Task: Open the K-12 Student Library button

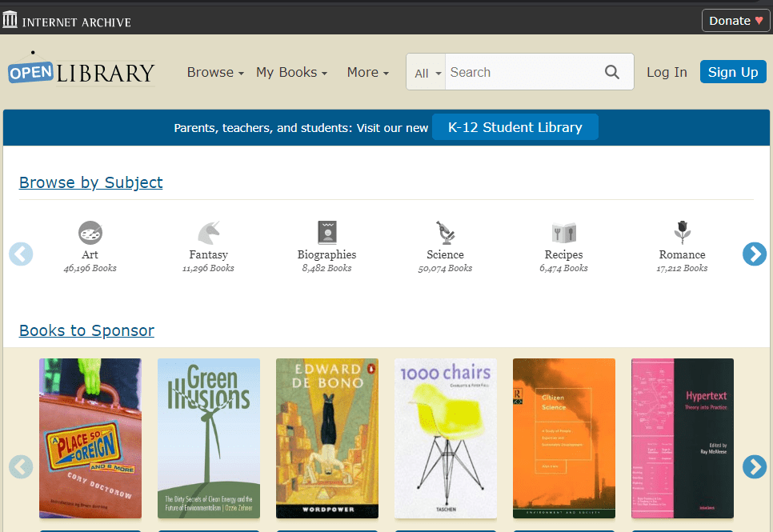Action: [x=515, y=127]
